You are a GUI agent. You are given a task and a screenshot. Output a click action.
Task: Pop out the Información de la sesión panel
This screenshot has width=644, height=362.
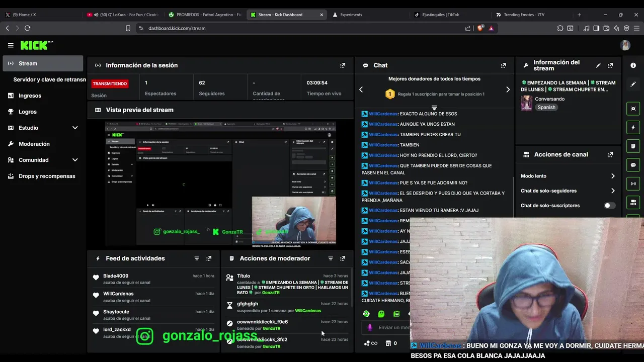pos(343,65)
